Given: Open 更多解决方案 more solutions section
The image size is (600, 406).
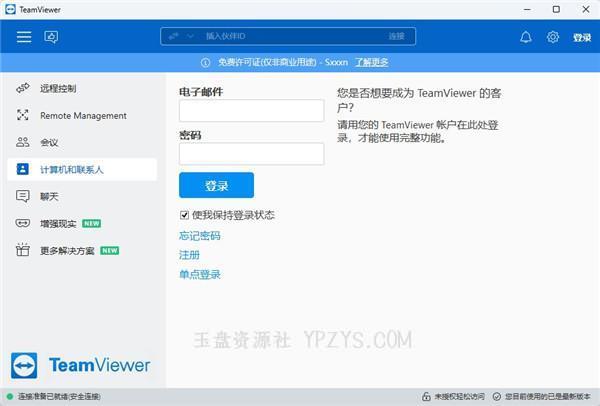Looking at the screenshot, I should [66, 250].
